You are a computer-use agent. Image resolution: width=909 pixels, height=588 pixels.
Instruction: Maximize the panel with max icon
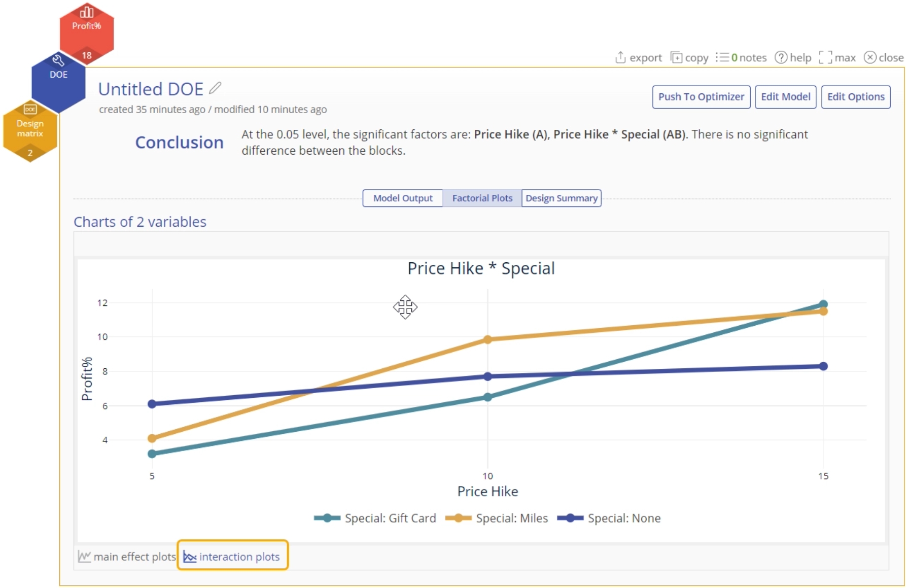tap(825, 57)
